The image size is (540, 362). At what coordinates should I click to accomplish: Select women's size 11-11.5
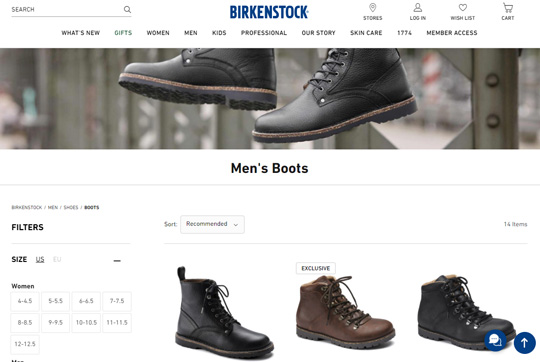click(117, 323)
